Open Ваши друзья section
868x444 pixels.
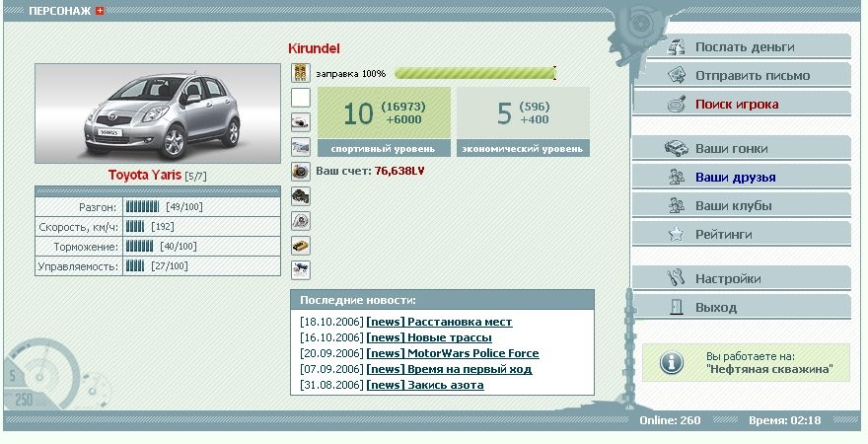tap(741, 178)
